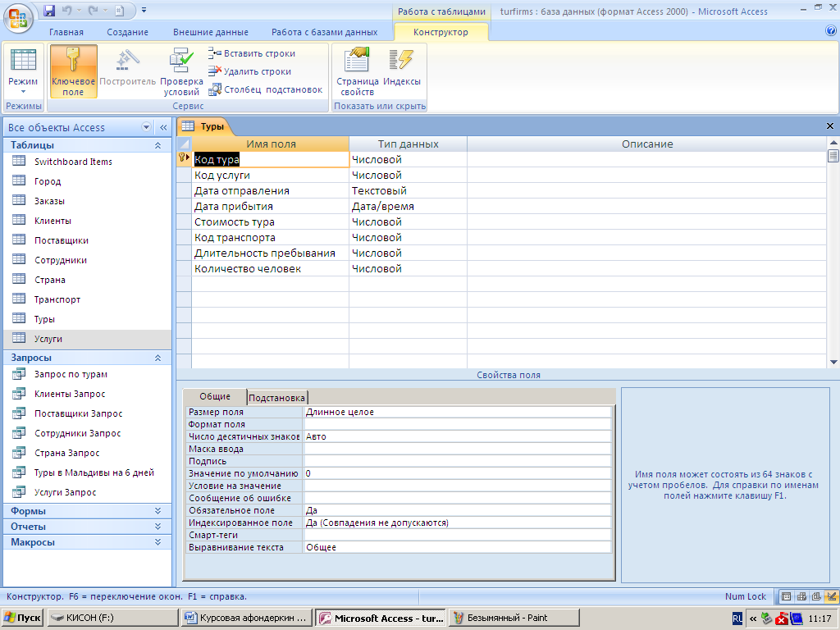This screenshot has width=840, height=630.
Task: Select the Транспорт table
Action: coord(87,299)
